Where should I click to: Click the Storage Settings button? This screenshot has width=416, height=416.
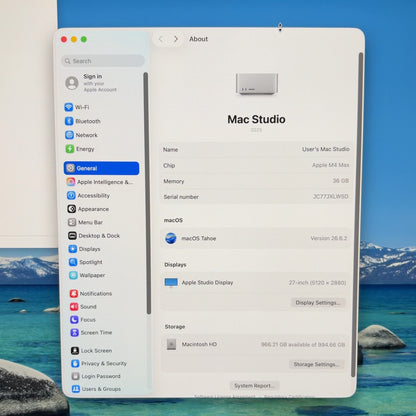pyautogui.click(x=316, y=364)
